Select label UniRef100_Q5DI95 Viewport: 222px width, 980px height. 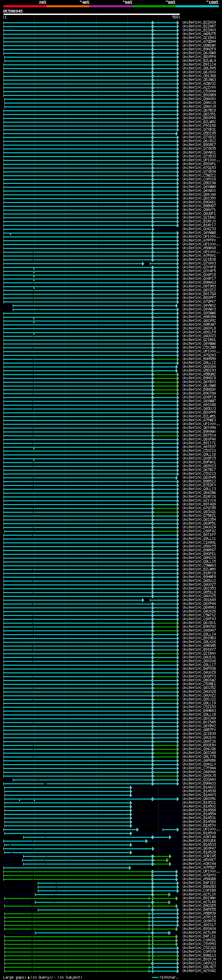(199, 133)
